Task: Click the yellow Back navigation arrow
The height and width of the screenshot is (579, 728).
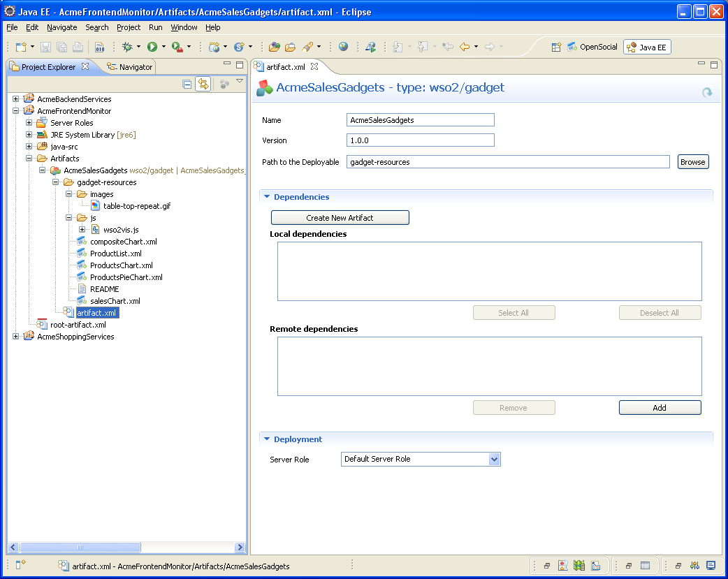Action: (465, 47)
